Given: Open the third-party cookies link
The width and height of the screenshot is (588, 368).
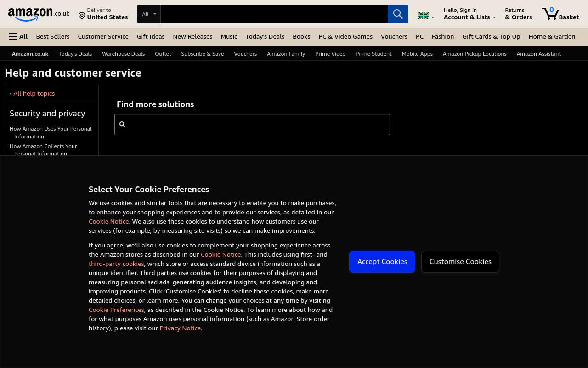Looking at the screenshot, I should tap(116, 264).
